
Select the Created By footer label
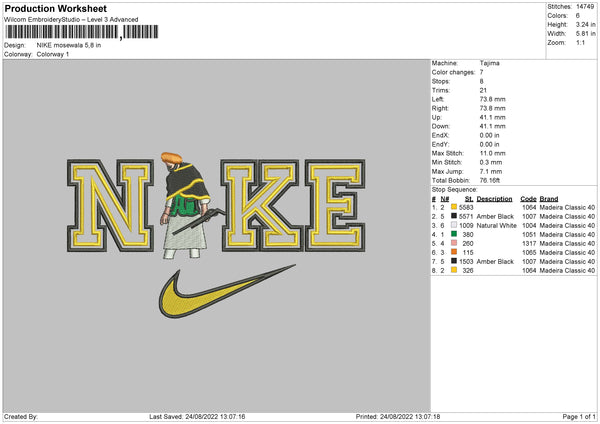point(21,416)
